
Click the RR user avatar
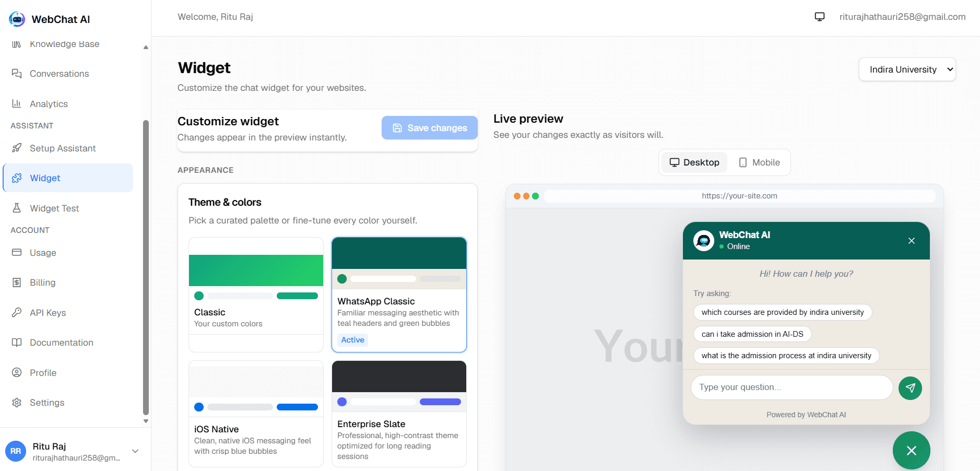(16, 451)
